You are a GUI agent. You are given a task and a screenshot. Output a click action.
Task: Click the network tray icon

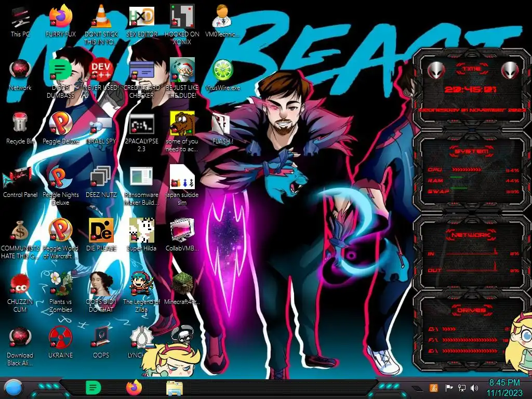click(x=462, y=388)
